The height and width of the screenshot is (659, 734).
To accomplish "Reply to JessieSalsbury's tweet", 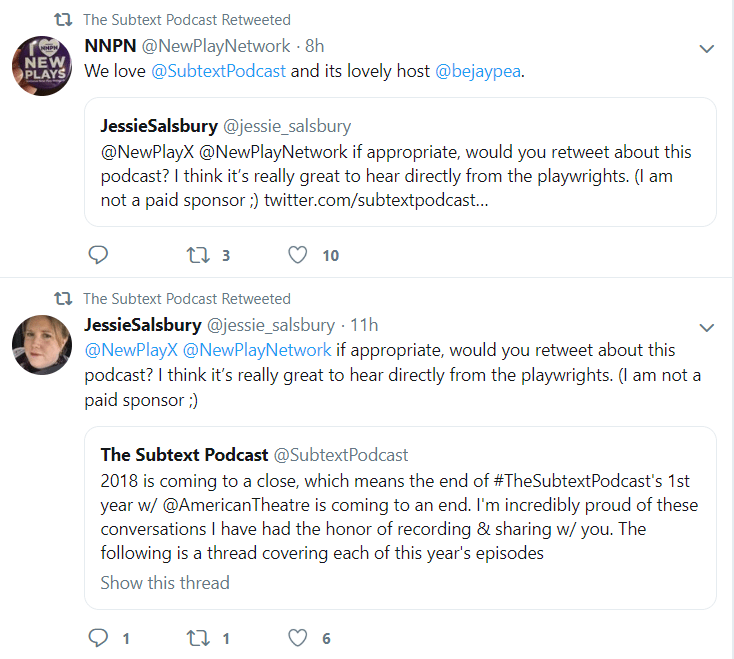I will click(98, 638).
